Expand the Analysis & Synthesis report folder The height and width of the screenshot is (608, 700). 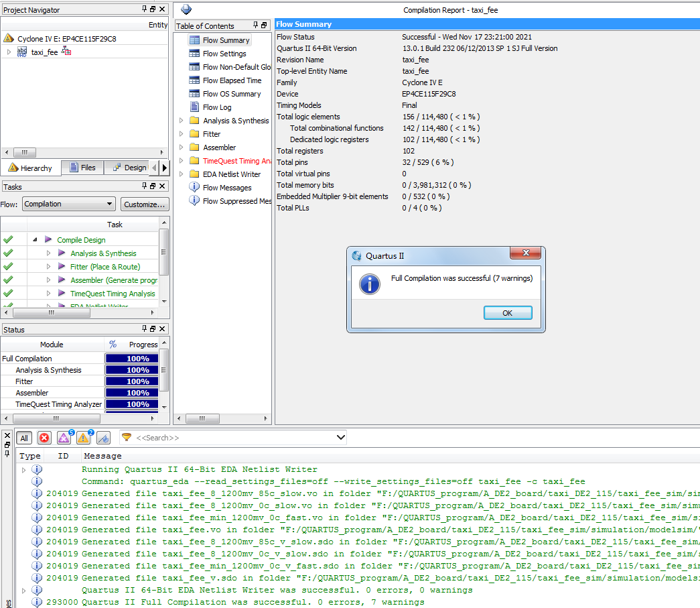pos(181,121)
